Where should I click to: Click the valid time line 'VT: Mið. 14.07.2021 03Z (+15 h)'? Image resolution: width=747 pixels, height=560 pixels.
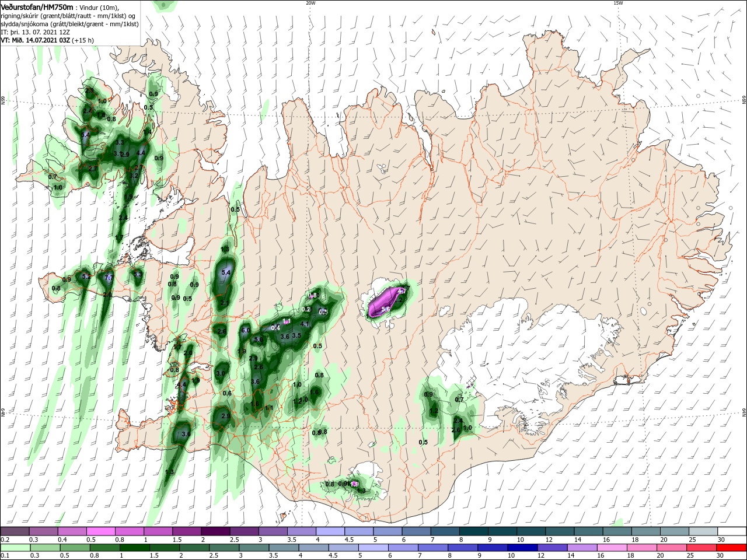pos(47,40)
